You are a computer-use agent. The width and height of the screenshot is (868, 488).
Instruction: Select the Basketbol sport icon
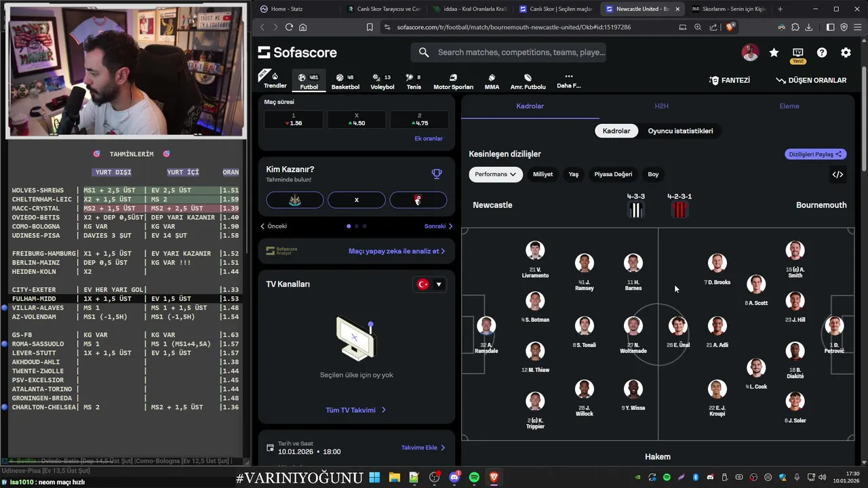tap(345, 81)
